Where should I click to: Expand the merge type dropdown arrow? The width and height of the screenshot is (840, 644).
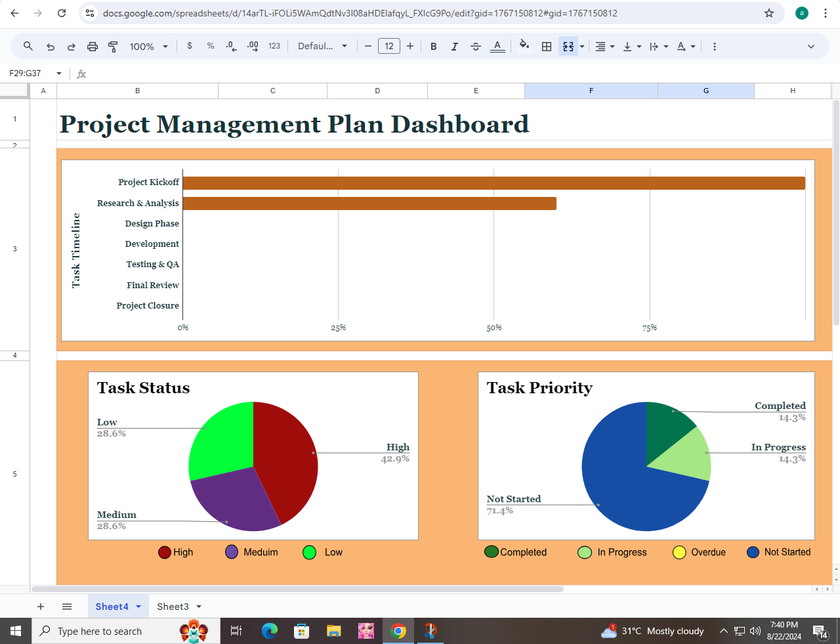click(582, 47)
